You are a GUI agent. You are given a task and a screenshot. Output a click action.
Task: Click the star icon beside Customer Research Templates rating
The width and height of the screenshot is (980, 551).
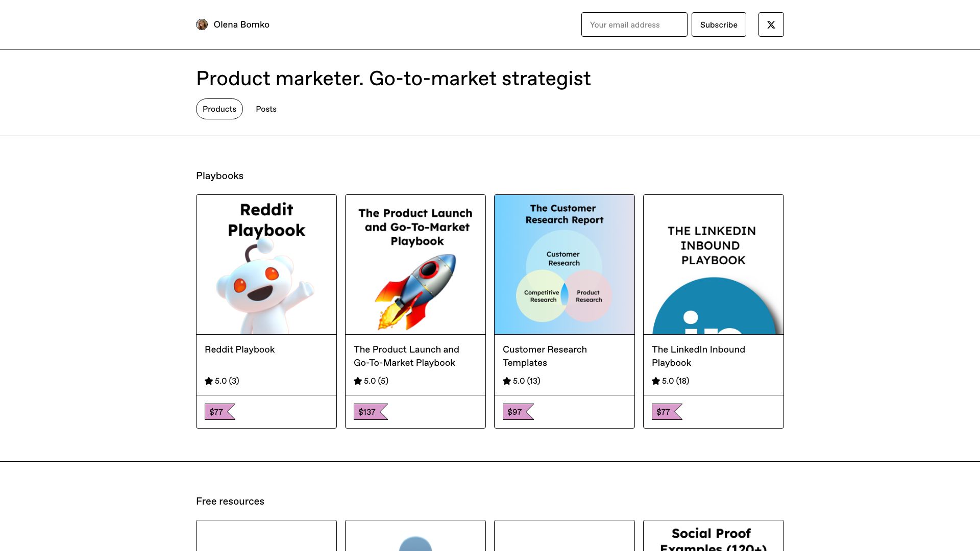(507, 381)
